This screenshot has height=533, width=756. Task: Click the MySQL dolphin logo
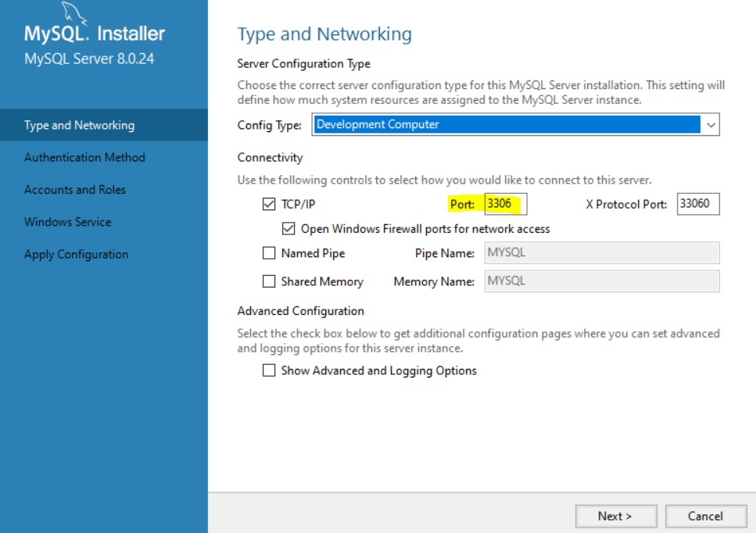pos(75,13)
